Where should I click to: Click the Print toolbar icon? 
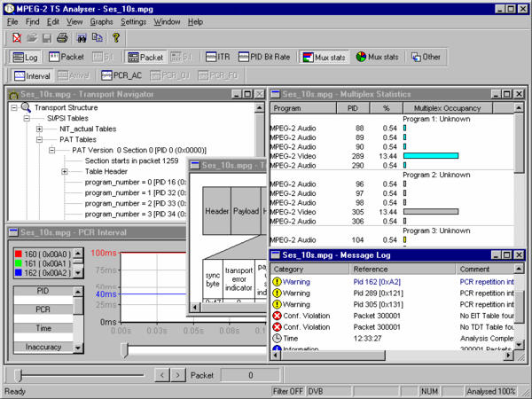click(62, 38)
